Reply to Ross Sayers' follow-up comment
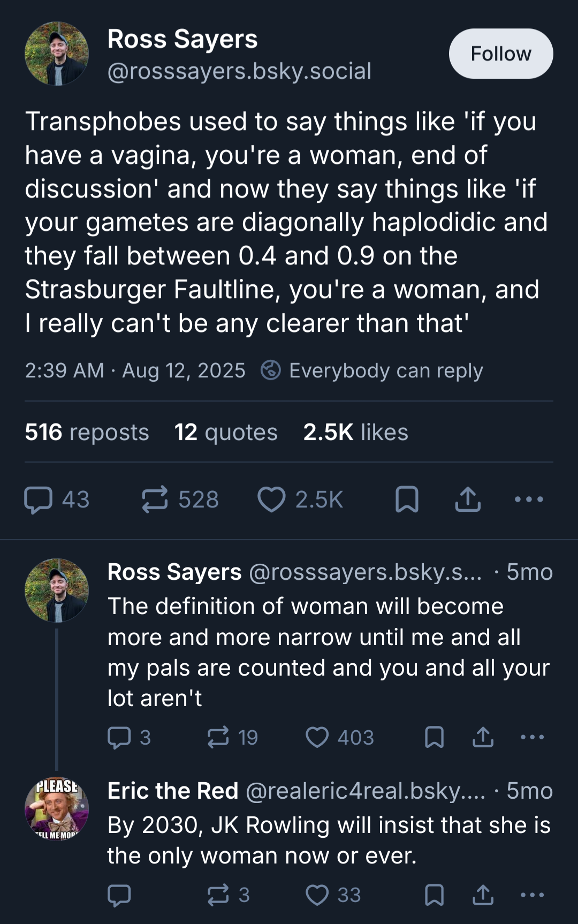Viewport: 578px width, 924px height. coord(119,737)
